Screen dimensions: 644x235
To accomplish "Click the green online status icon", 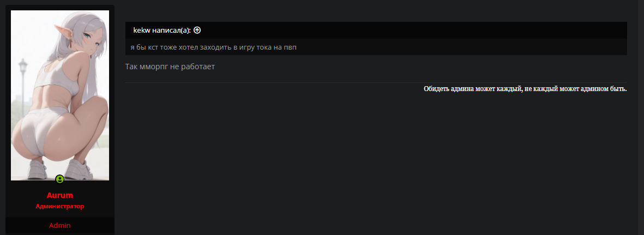I will click(60, 179).
